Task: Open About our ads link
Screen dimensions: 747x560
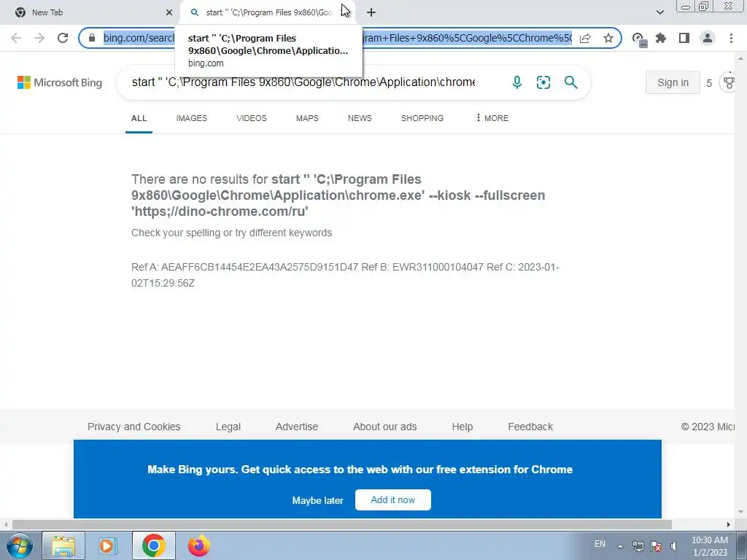Action: point(385,427)
